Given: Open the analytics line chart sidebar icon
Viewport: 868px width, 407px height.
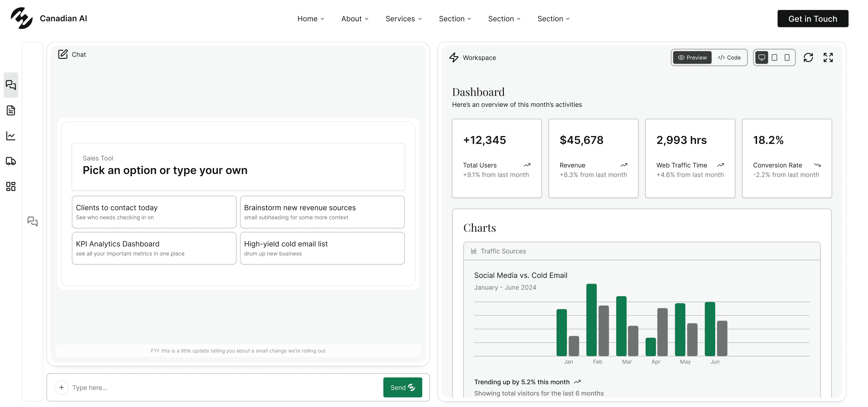Looking at the screenshot, I should pos(11,136).
